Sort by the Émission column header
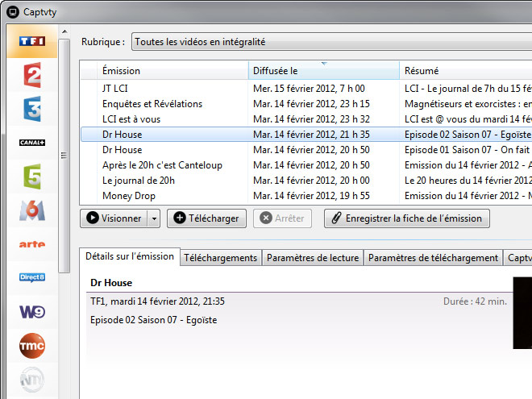The width and height of the screenshot is (532, 399). pos(172,71)
